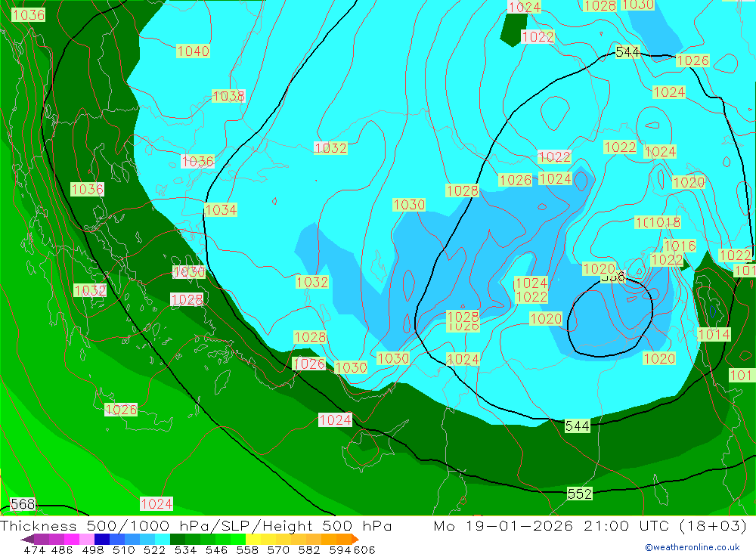This screenshot has width=756, height=554.
Task: Select the bright yellow legend swatch
Action: pos(253,539)
